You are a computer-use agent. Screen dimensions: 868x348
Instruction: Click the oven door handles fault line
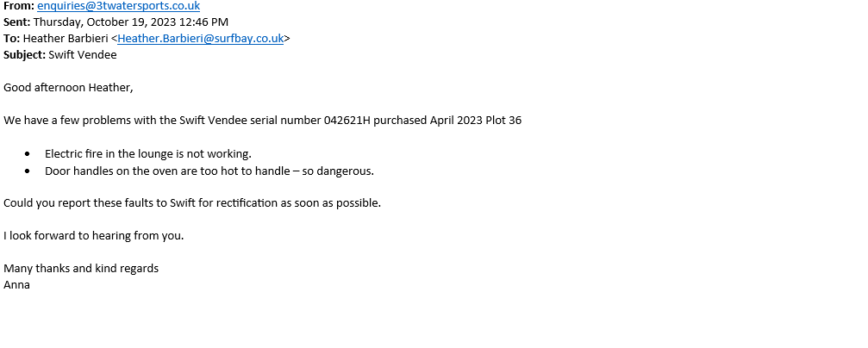click(209, 171)
